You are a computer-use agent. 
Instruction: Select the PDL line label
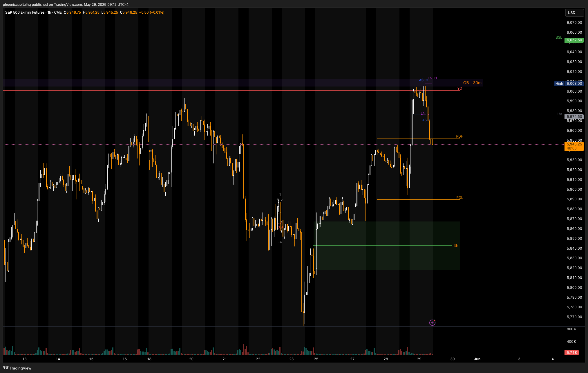click(459, 198)
